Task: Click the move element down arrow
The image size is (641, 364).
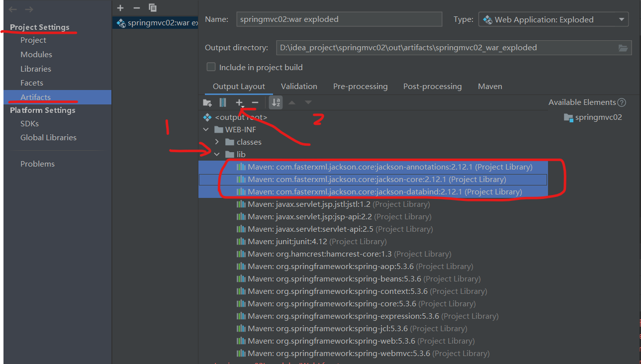Action: [307, 102]
